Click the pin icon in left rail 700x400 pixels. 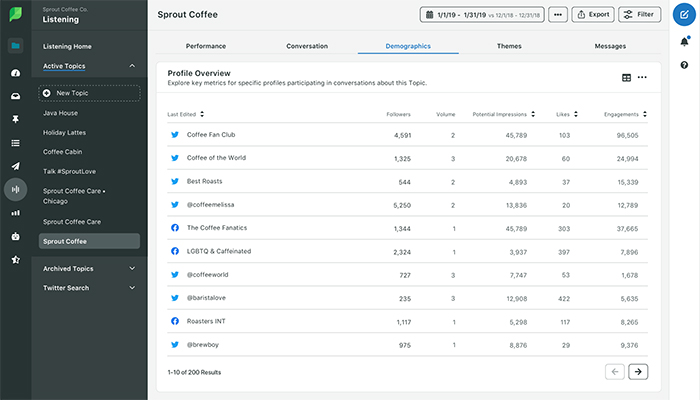(16, 119)
